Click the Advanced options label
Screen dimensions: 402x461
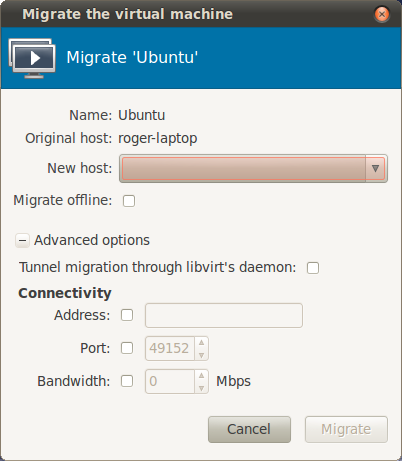[92, 240]
